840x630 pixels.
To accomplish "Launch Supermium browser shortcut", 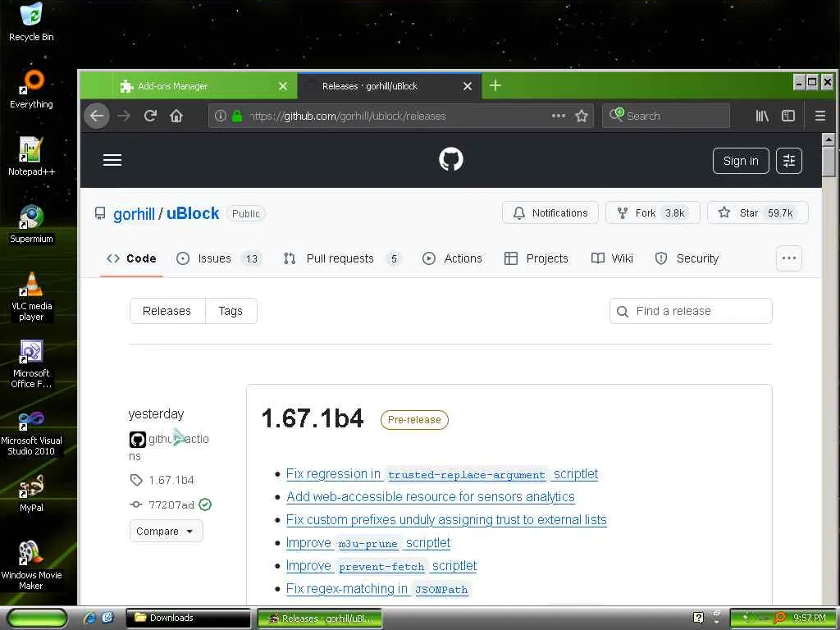I will click(31, 224).
